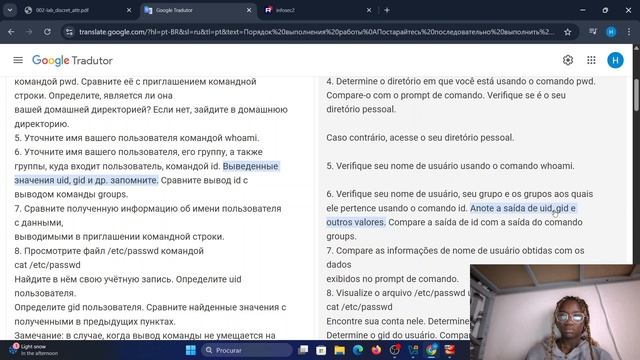
Task: Open a new browser tab
Action: coord(387,10)
